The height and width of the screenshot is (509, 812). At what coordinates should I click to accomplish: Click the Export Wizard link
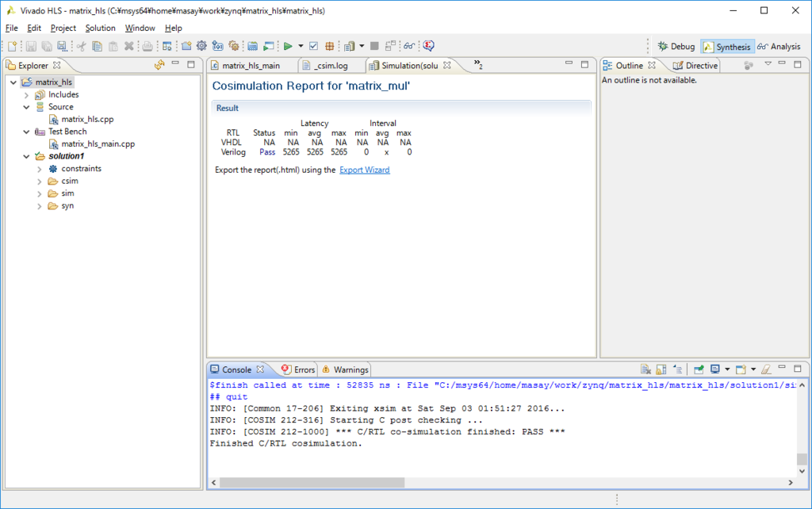(365, 170)
